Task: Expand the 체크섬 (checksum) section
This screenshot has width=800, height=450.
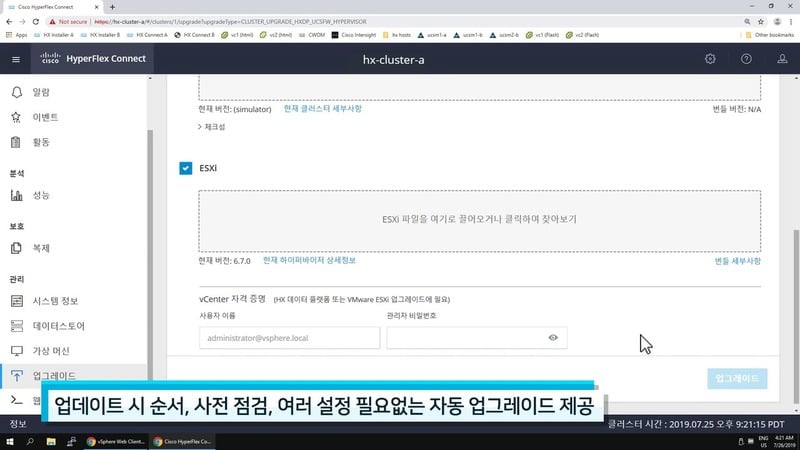Action: 212,127
